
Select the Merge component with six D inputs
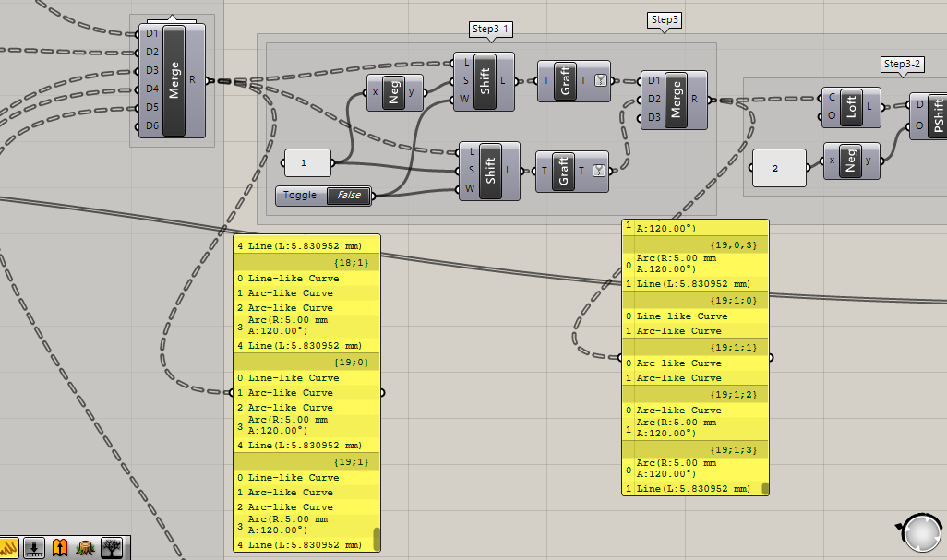coord(174,80)
